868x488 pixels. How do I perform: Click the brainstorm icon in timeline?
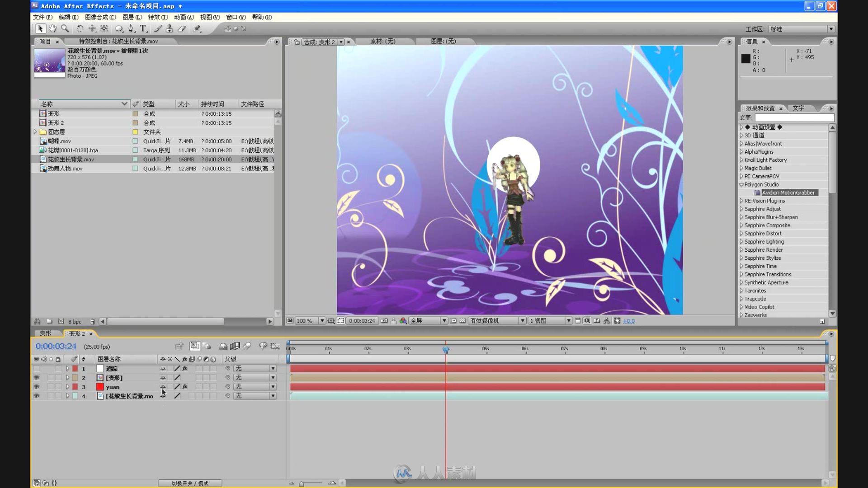coord(263,346)
